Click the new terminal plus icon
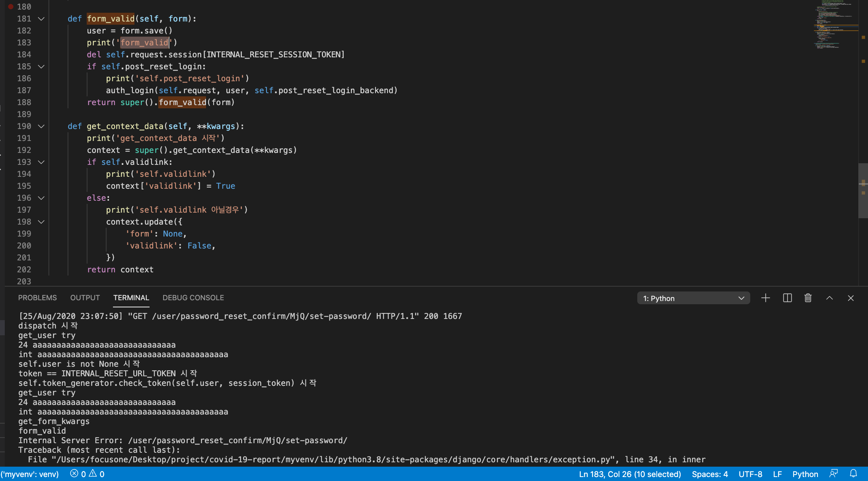This screenshot has height=481, width=868. click(x=765, y=298)
